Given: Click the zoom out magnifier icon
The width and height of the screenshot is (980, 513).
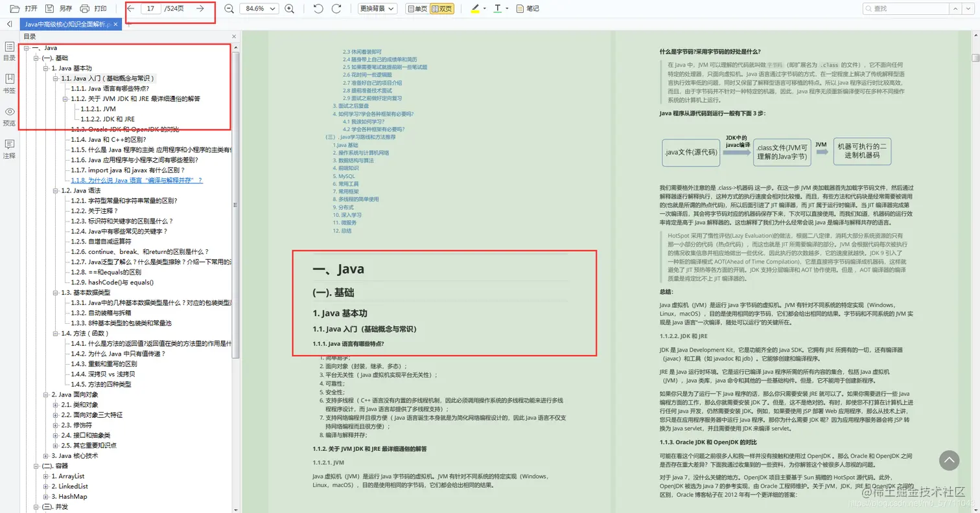Looking at the screenshot, I should click(x=229, y=8).
